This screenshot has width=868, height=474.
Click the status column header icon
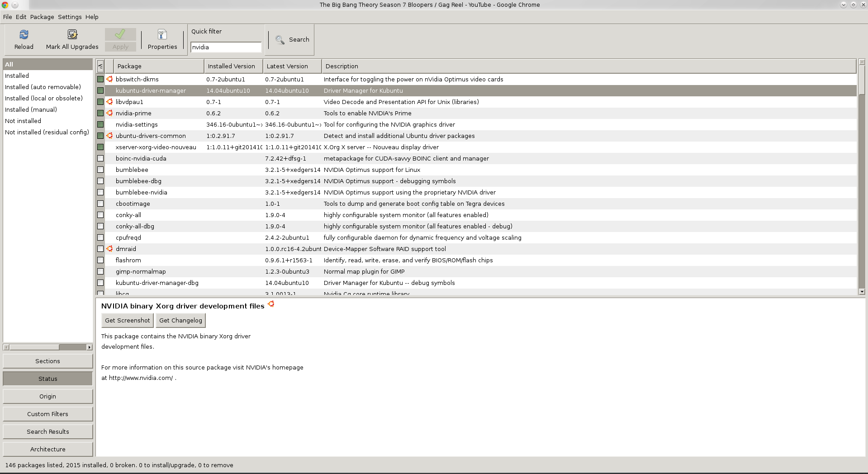[100, 66]
